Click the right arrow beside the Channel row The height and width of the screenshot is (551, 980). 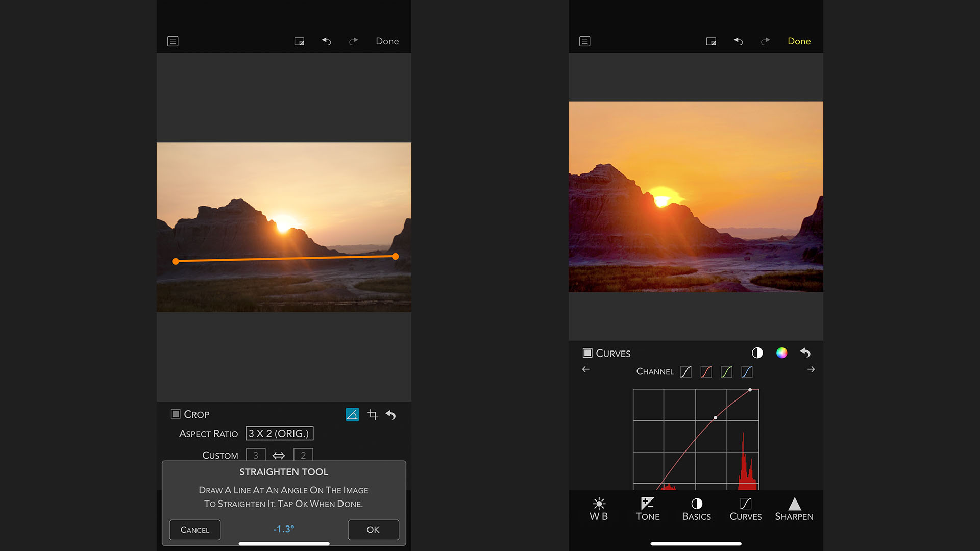click(811, 369)
